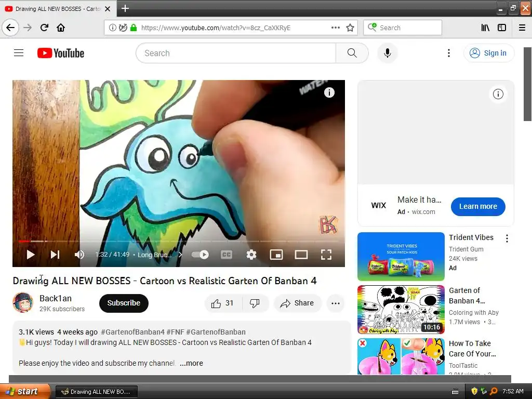
Task: Click the yellow shield icon in the system tray
Action: [x=474, y=391]
